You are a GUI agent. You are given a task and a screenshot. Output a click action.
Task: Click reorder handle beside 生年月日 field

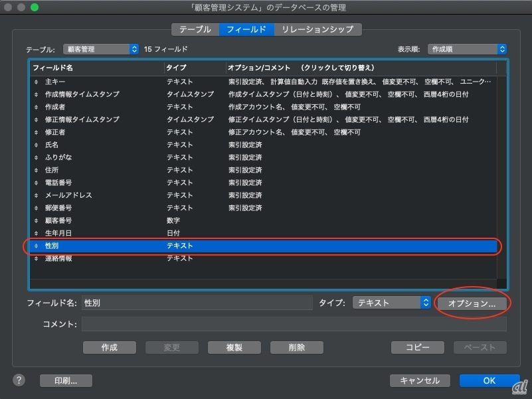[x=37, y=233]
